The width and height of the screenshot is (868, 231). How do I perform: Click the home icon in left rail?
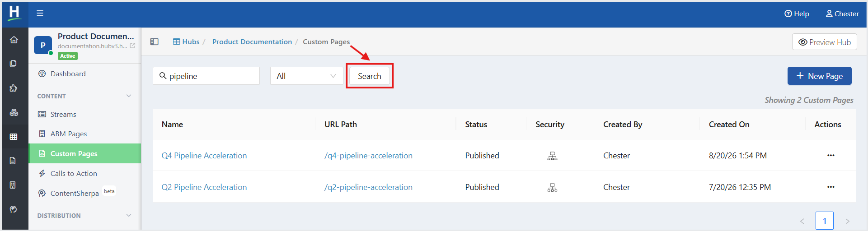14,40
